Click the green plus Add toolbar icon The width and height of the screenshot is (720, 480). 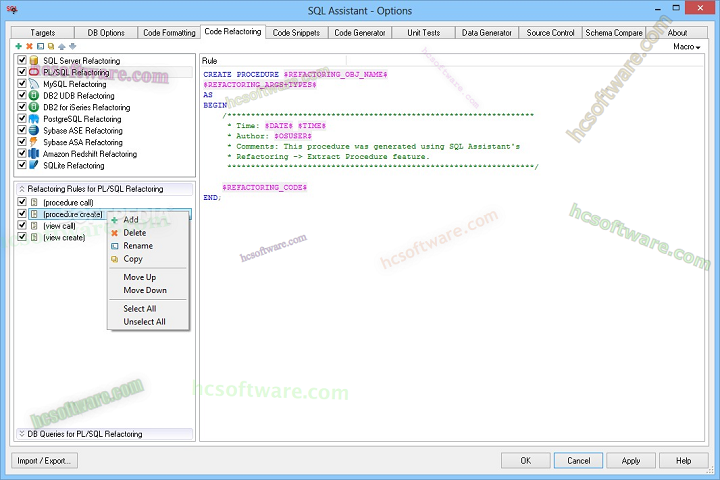click(x=18, y=46)
